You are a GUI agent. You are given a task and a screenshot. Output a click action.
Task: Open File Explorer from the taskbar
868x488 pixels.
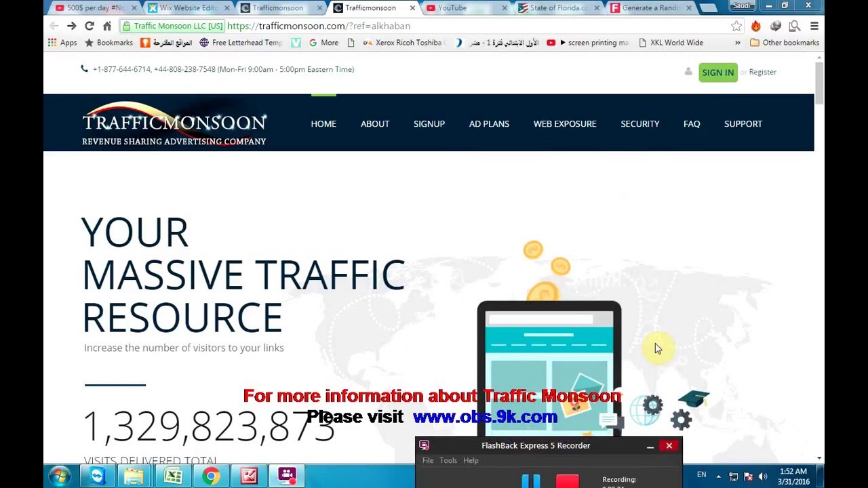coord(134,476)
